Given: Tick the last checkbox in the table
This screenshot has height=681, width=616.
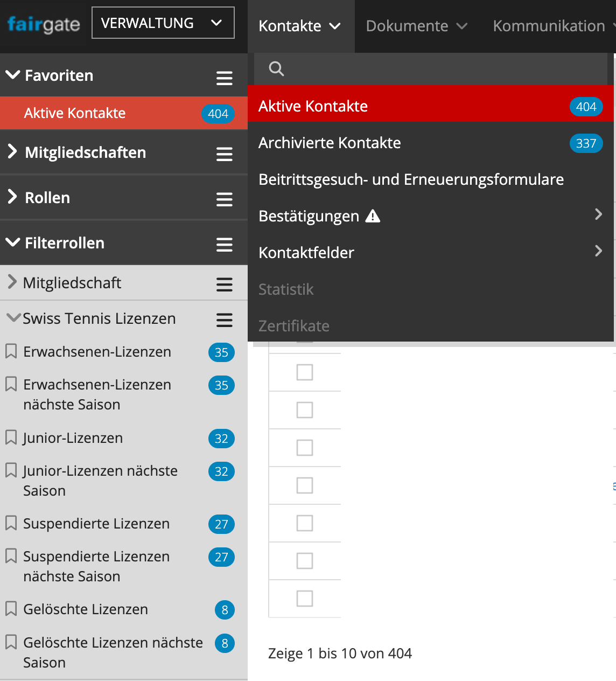Looking at the screenshot, I should click(x=305, y=599).
